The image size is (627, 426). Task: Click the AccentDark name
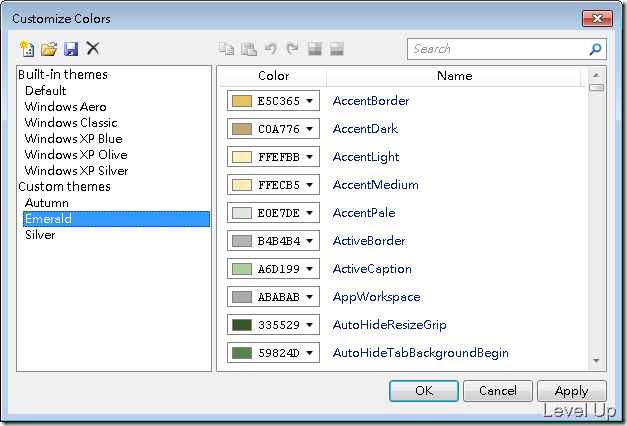click(x=365, y=129)
